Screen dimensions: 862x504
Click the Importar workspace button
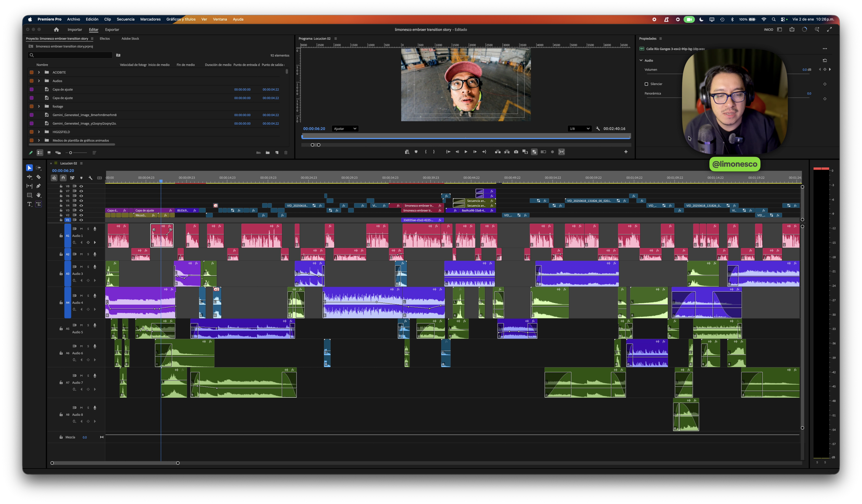75,30
